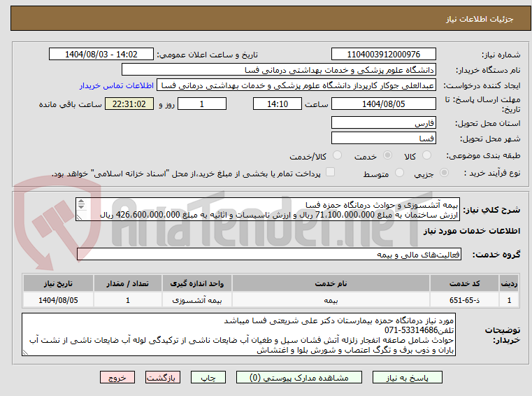Click service code cell ذ-65-651
Image resolution: width=532 pixels, height=396 pixels.
click(x=464, y=300)
